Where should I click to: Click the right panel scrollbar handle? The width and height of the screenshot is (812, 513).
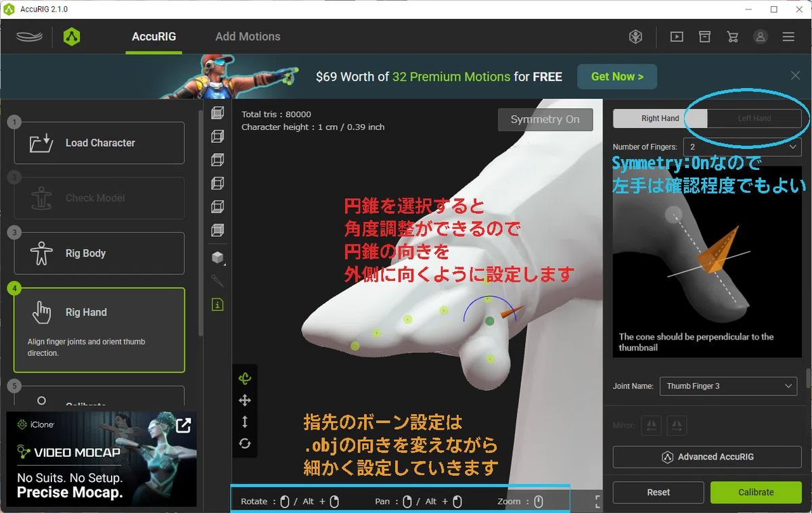point(807,377)
